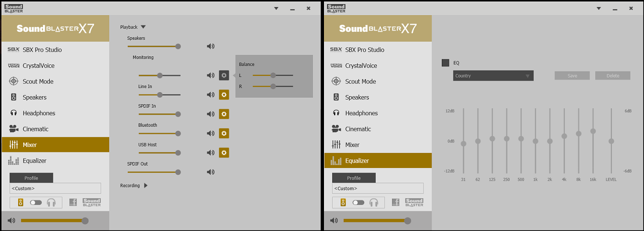Click the 31 Hz EQ band slider
The image size is (644, 231).
click(463, 141)
